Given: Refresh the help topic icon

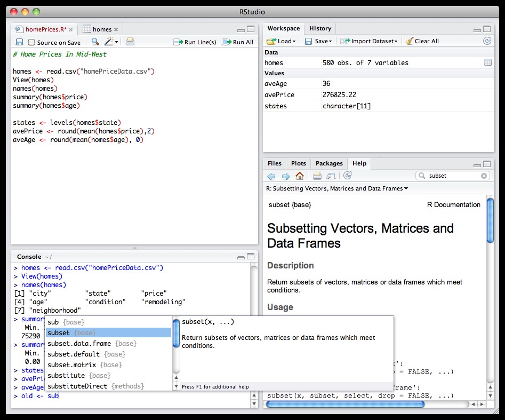Looking at the screenshot, I should point(347,176).
